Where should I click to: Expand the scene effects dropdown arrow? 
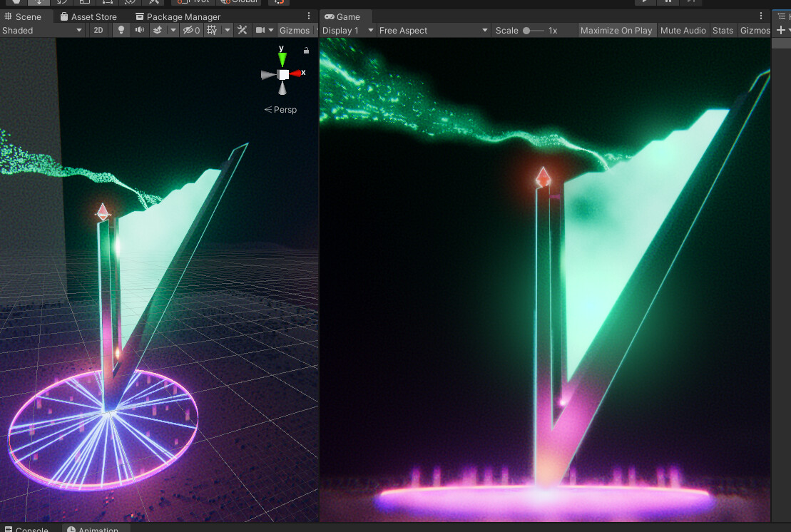(173, 30)
